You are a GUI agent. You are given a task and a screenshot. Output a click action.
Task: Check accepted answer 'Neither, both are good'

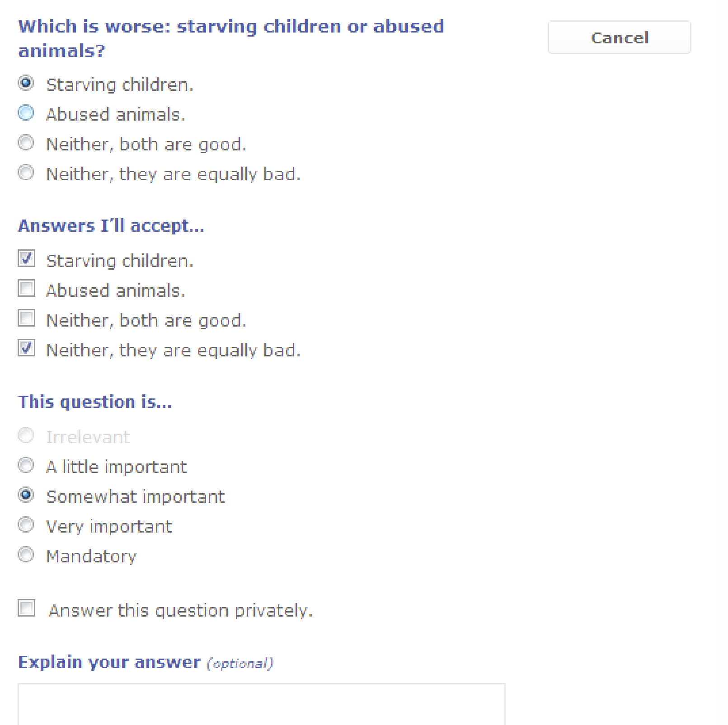[x=26, y=318]
